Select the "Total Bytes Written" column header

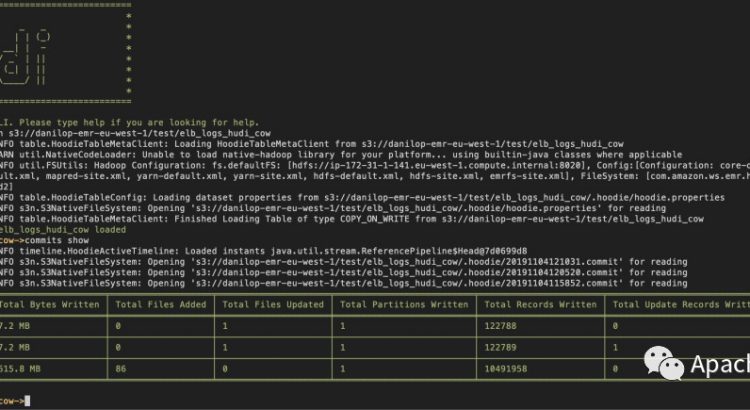[x=50, y=304]
